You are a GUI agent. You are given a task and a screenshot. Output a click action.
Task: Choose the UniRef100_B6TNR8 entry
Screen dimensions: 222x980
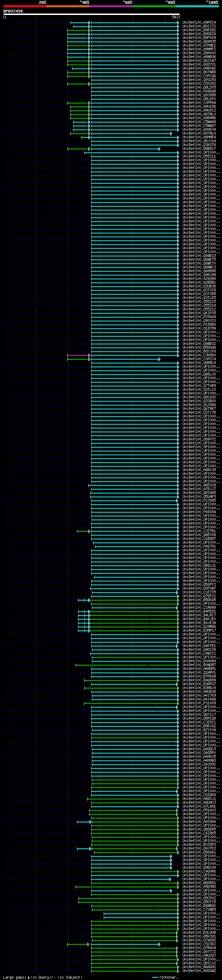(x=199, y=72)
